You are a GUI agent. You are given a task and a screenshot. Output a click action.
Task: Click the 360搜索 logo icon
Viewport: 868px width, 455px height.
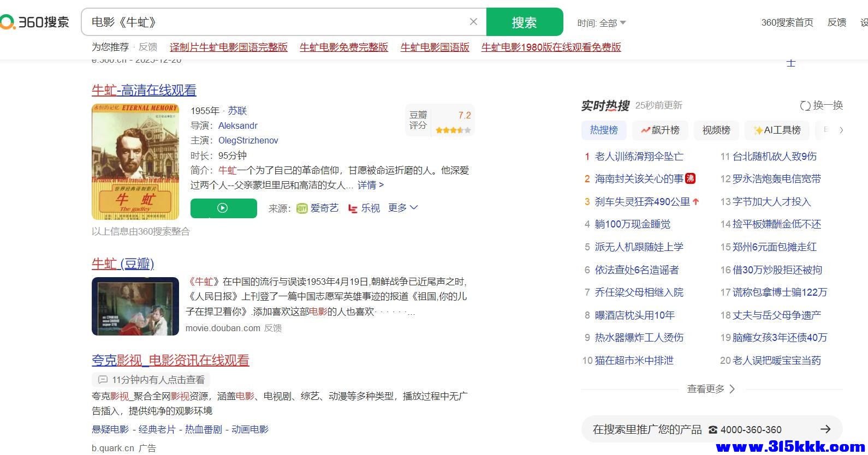click(8, 22)
